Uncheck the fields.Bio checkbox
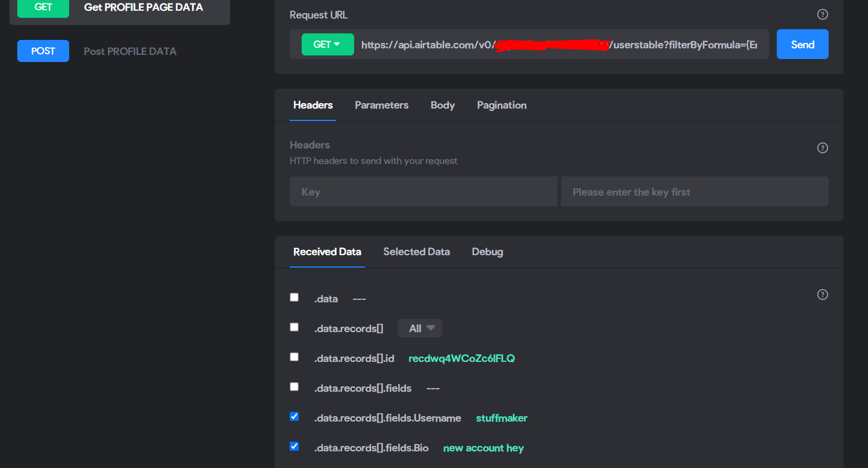This screenshot has width=868, height=468. pyautogui.click(x=294, y=446)
